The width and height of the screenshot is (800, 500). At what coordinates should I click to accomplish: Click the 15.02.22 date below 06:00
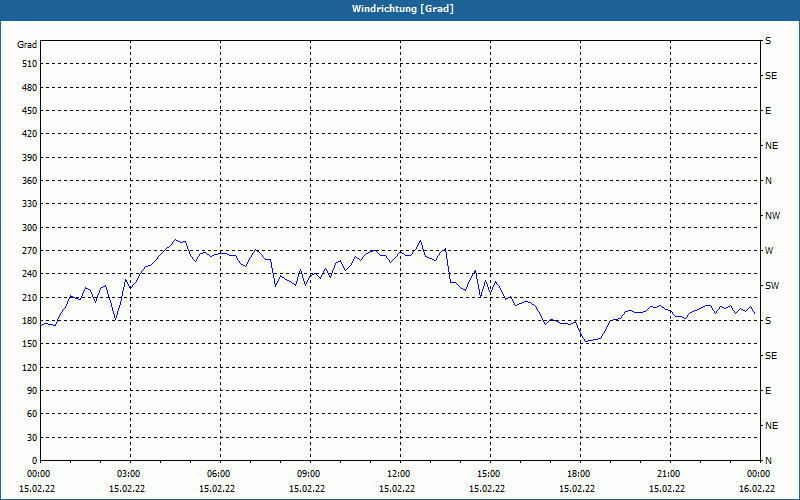(217, 489)
